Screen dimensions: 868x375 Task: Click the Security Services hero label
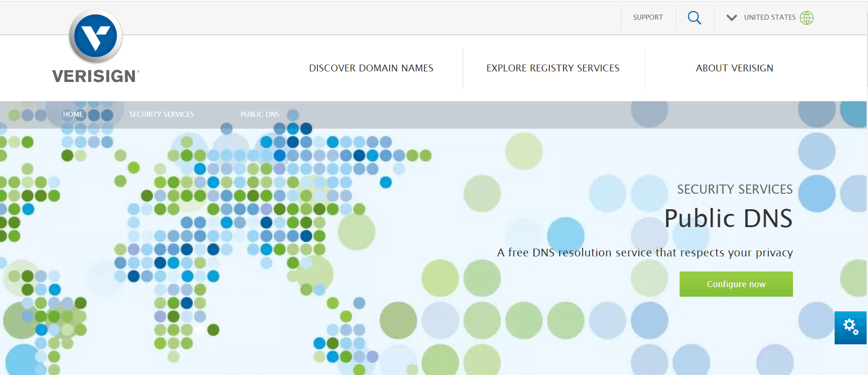[x=734, y=189]
